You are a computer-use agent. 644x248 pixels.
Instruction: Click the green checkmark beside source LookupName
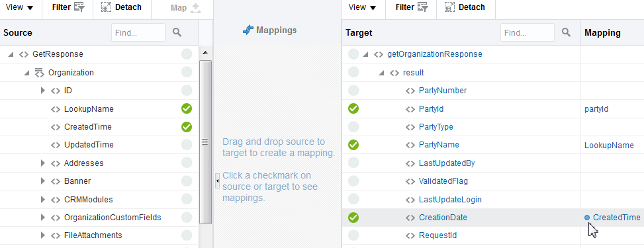click(x=187, y=109)
